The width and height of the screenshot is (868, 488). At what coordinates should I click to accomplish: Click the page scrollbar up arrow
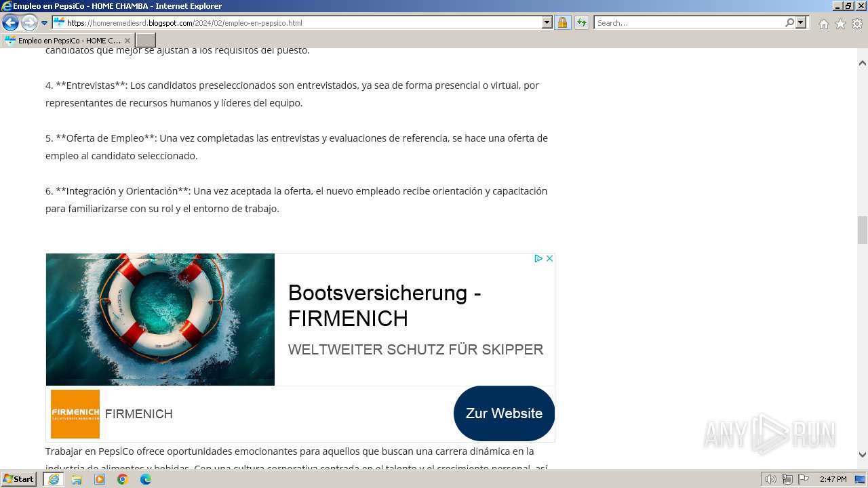pos(863,63)
